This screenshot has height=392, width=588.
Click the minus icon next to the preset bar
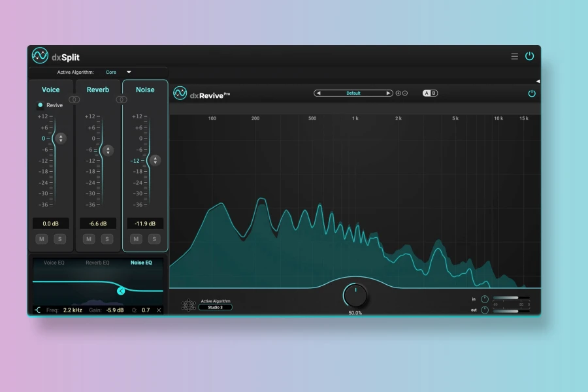[x=405, y=93]
